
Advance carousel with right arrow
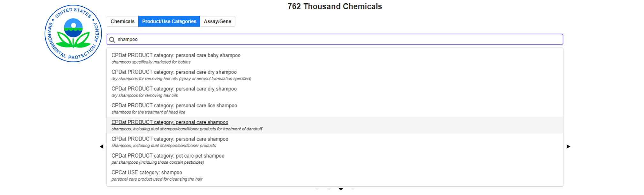click(568, 146)
